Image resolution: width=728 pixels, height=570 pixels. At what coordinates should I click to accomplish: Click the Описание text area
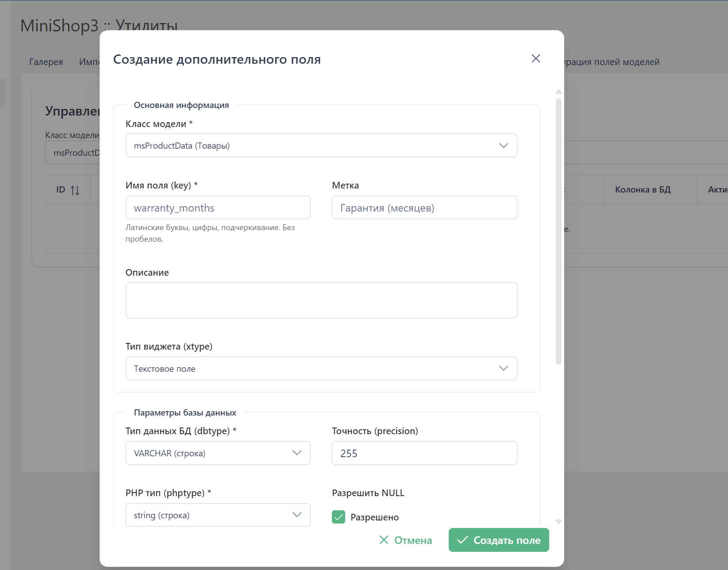click(321, 300)
